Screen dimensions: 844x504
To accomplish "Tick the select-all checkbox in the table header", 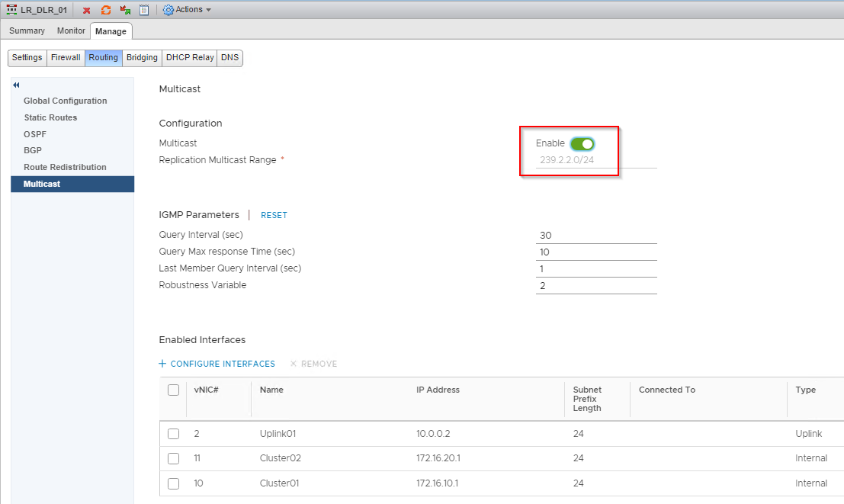I will coord(173,390).
